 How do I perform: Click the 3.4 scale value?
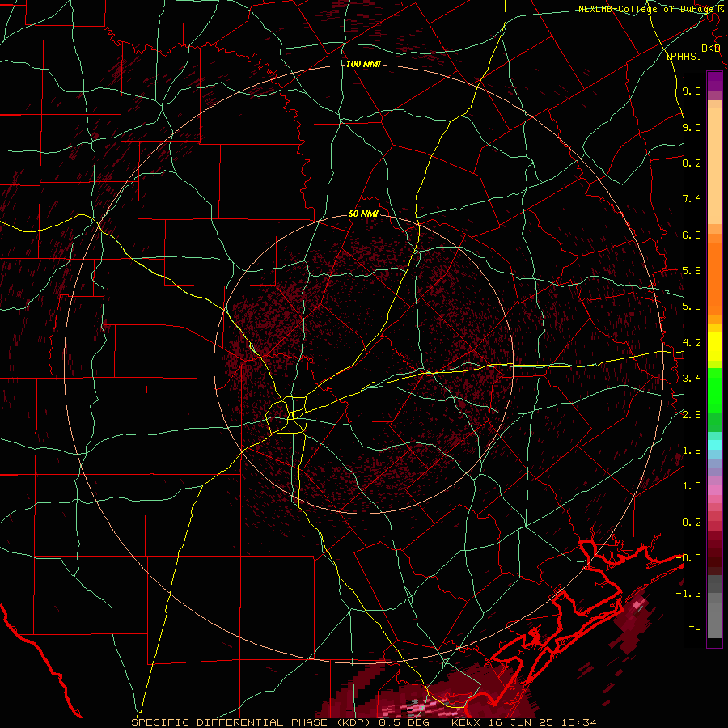pyautogui.click(x=692, y=379)
